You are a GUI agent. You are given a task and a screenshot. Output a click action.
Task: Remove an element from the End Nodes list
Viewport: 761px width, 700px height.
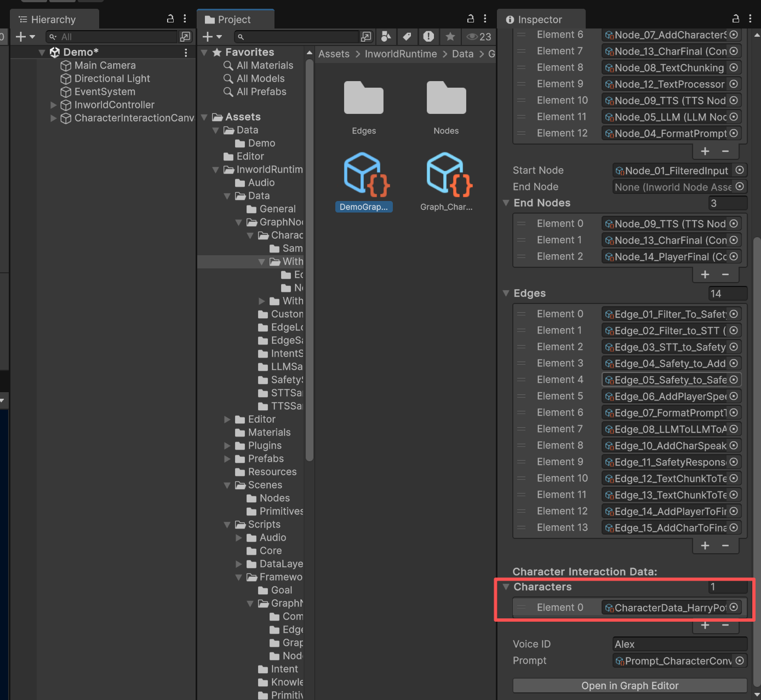[x=725, y=274]
